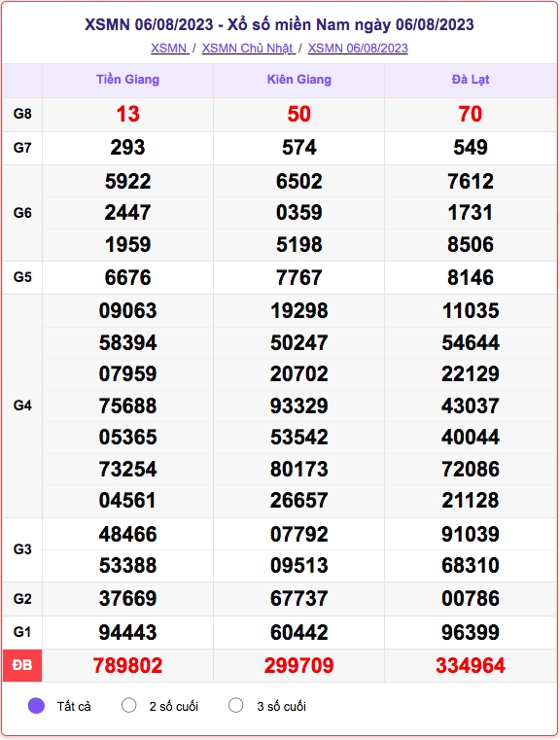Viewport: 560px width, 740px height.
Task: Click G4 number 93329
Action: 299,406
